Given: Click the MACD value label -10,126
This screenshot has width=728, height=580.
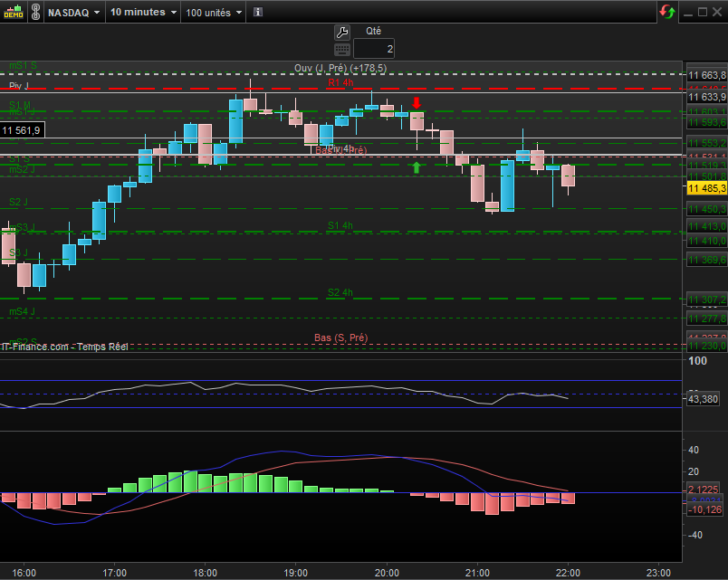Looking at the screenshot, I should tap(704, 509).
